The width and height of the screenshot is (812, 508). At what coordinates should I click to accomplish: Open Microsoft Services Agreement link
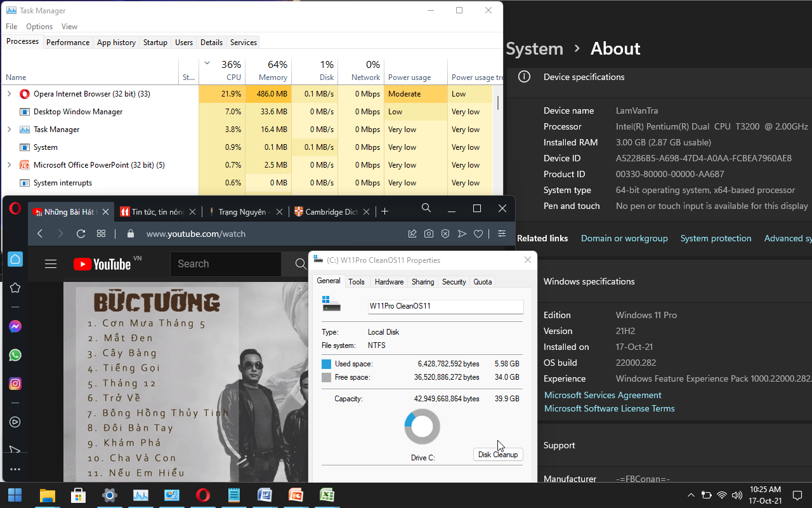point(603,395)
